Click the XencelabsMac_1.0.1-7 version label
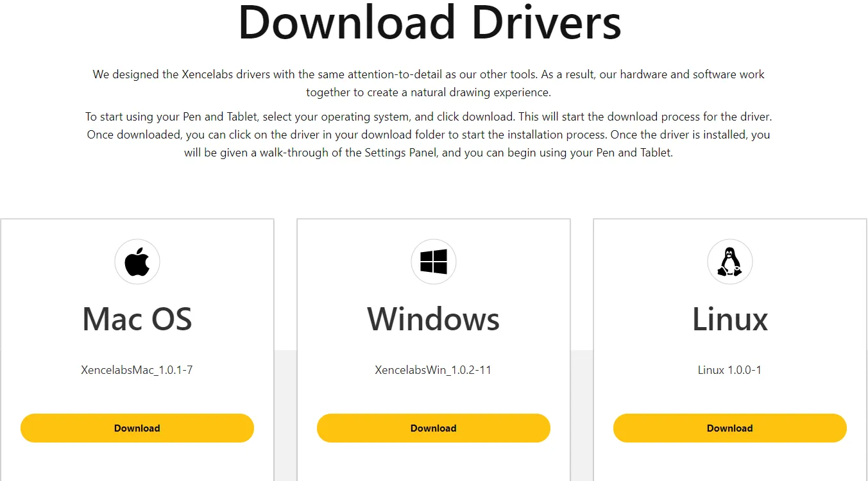The width and height of the screenshot is (868, 481). [x=137, y=370]
